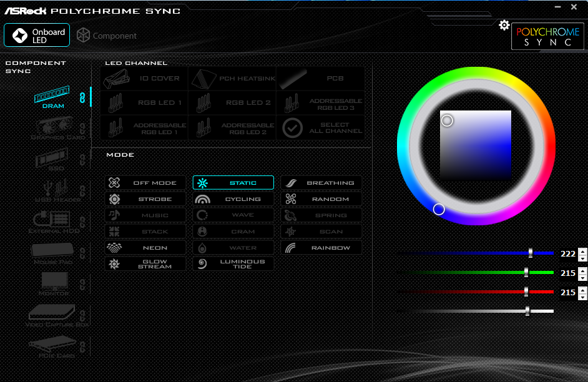Click the hue ring's blue marker

tap(439, 209)
